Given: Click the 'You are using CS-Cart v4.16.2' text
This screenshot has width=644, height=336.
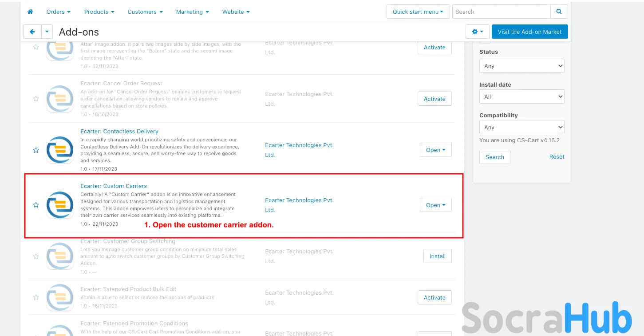Looking at the screenshot, I should click(519, 140).
